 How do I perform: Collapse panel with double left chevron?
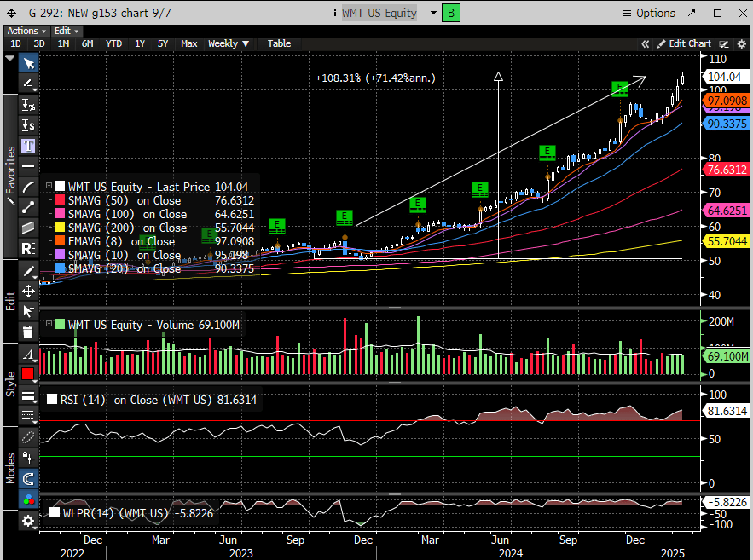click(645, 44)
